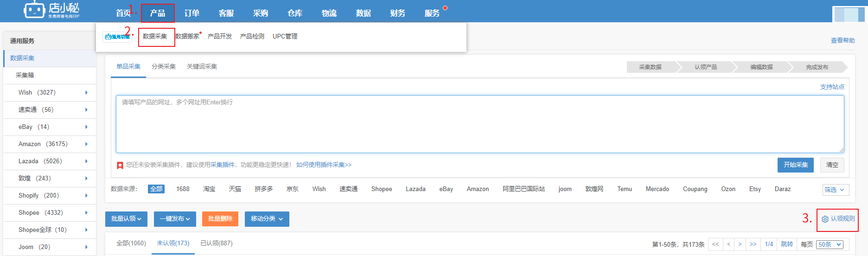868x256 pixels.
Task: Switch to the 全部(1060) tab
Action: [x=131, y=243]
